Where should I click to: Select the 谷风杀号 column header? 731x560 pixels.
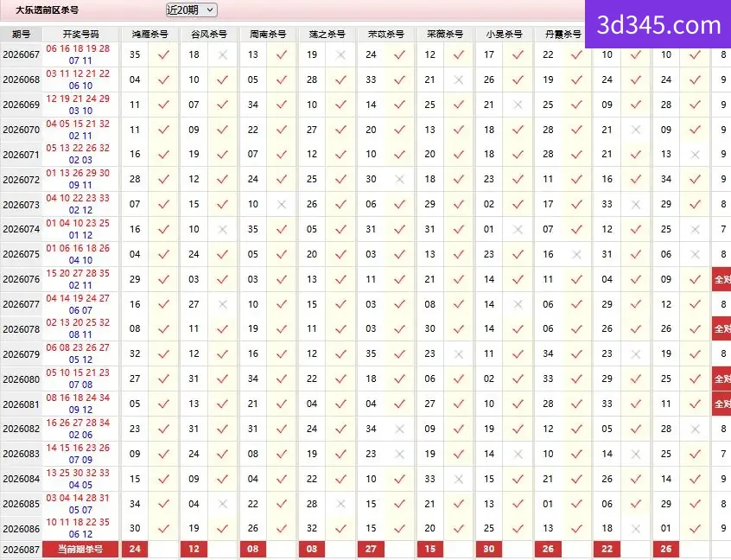click(x=209, y=34)
